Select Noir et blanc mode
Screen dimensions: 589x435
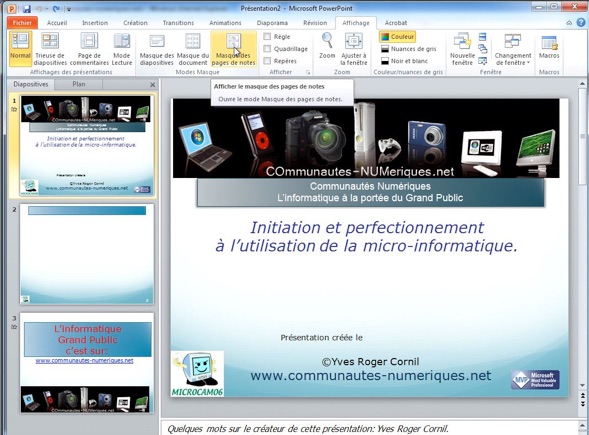click(404, 61)
